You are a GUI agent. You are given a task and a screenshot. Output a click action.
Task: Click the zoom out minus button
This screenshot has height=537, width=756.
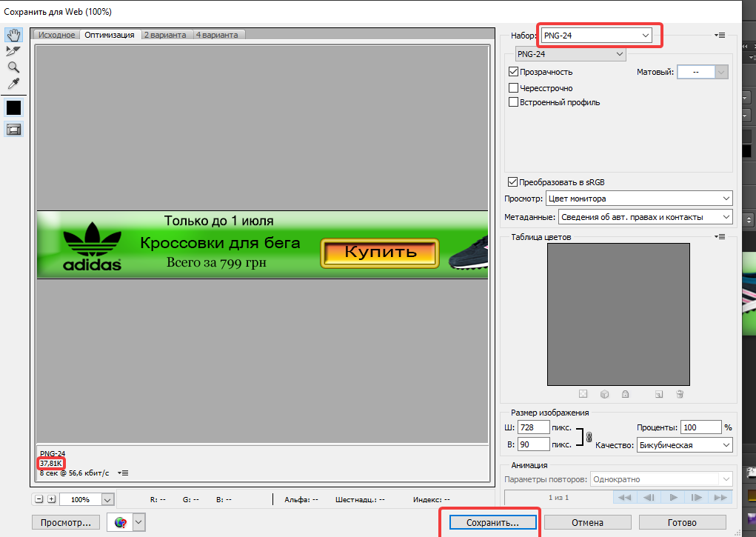(x=39, y=499)
